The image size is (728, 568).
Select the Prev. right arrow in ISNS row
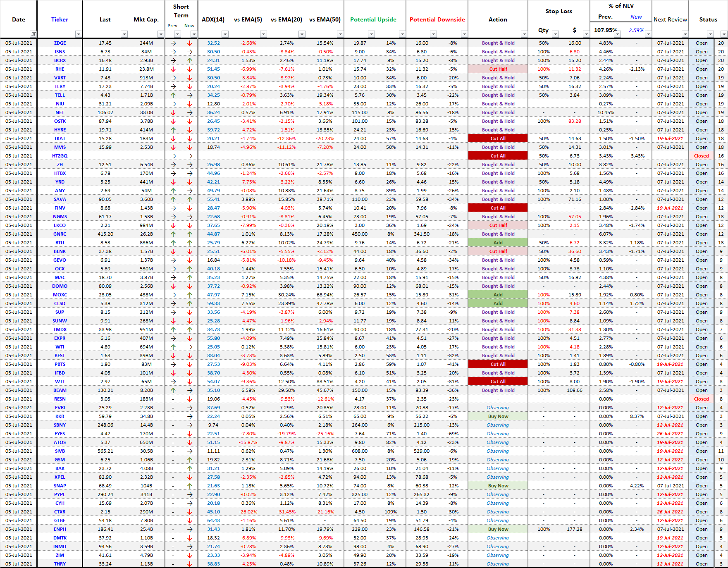coord(173,52)
